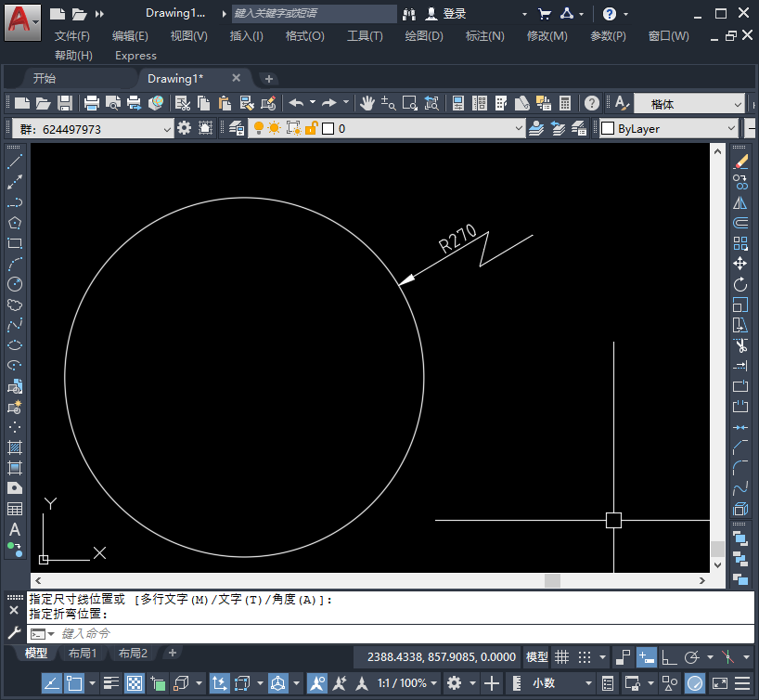
Task: Select the Rectangle tool
Action: pyautogui.click(x=15, y=243)
